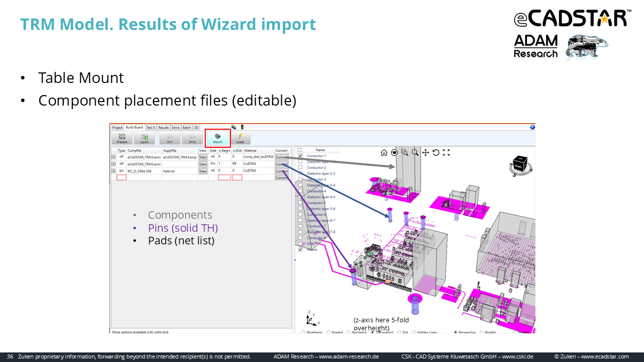Click IPC_D_356A.356 compfile cell
The height and width of the screenshot is (362, 644).
[144, 171]
